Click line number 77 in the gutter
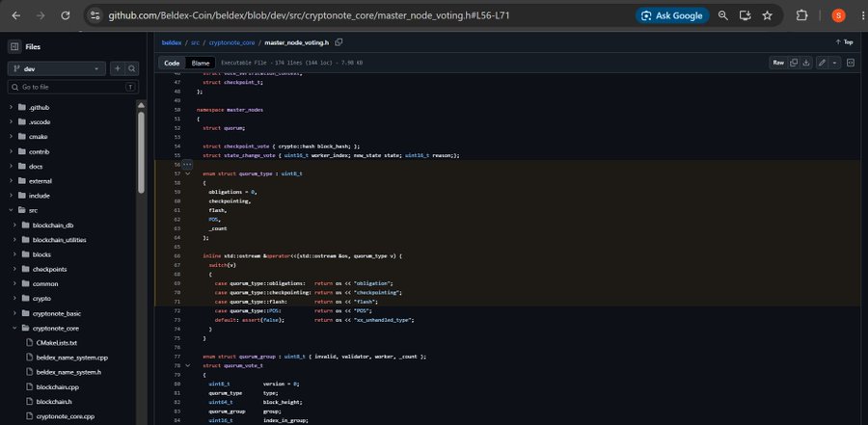868x425 pixels. 177,357
